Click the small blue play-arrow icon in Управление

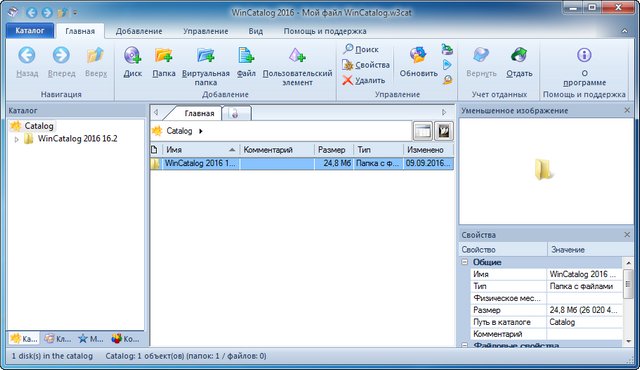pos(447,64)
